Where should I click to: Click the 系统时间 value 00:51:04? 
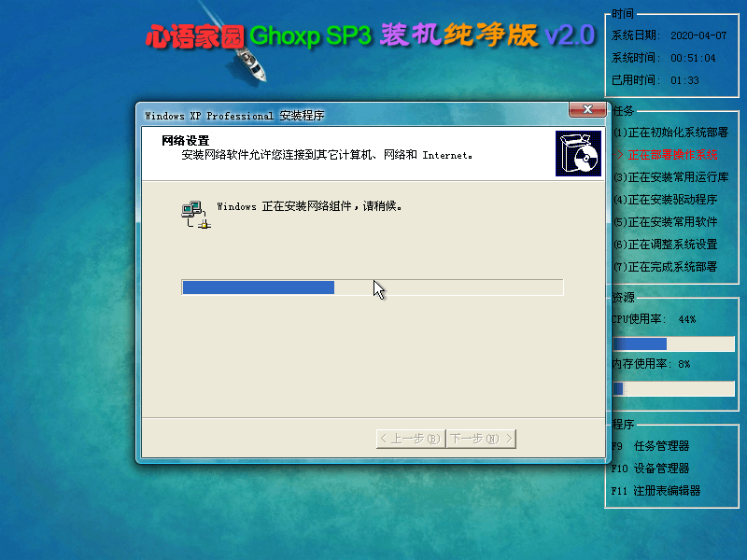click(693, 58)
